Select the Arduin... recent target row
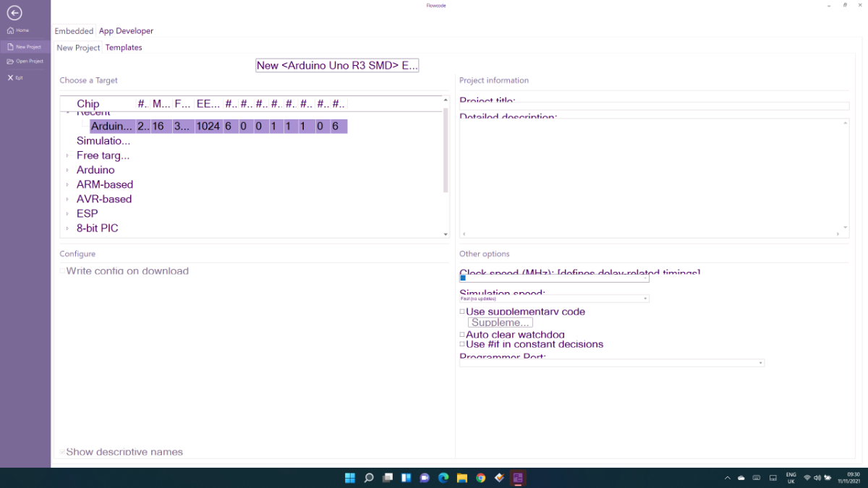 pos(218,127)
